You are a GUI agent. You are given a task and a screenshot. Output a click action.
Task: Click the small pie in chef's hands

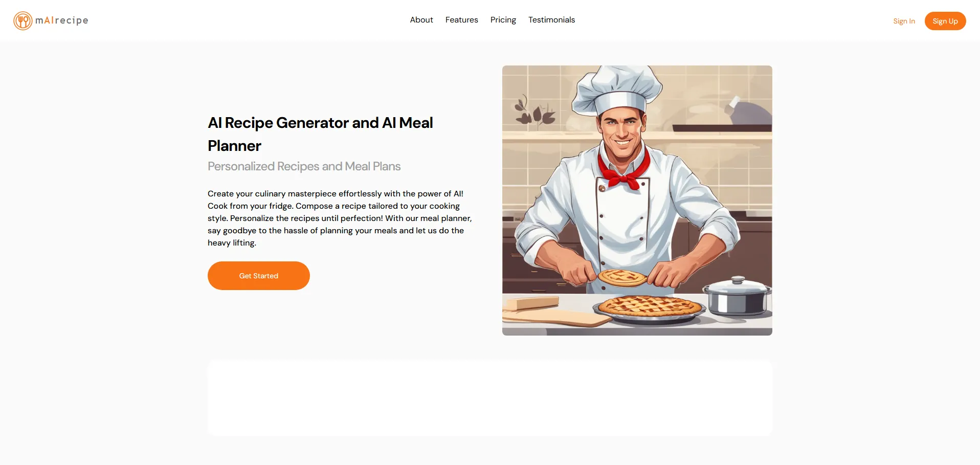tap(622, 278)
